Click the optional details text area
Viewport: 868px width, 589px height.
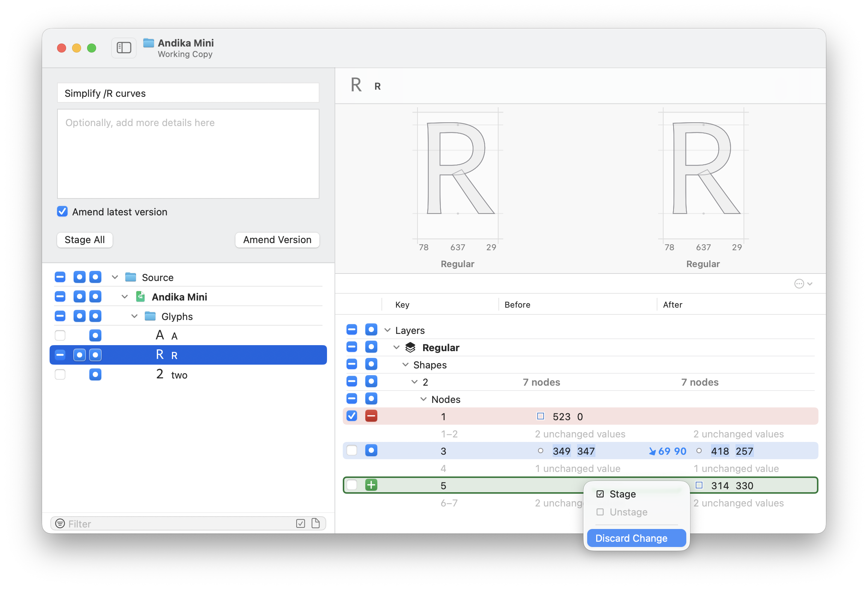188,154
